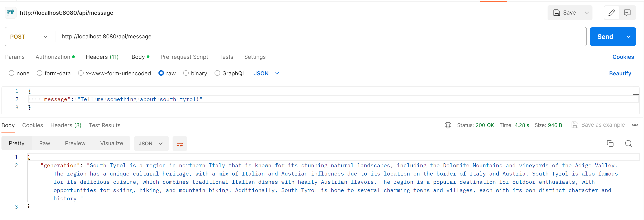This screenshot has height=220, width=644.
Task: Open the three-dot response options menu
Action: tap(635, 125)
